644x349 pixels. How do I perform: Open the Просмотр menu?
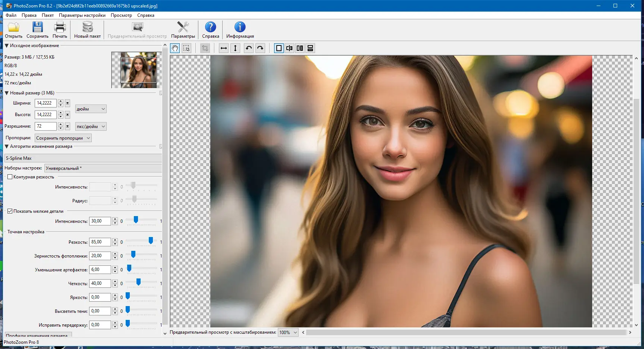coord(121,15)
